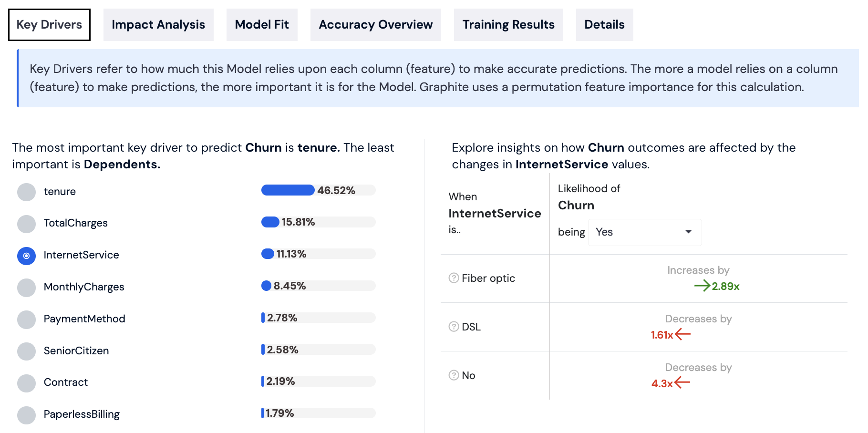Click the PaperlessBilling feature label

tap(82, 414)
